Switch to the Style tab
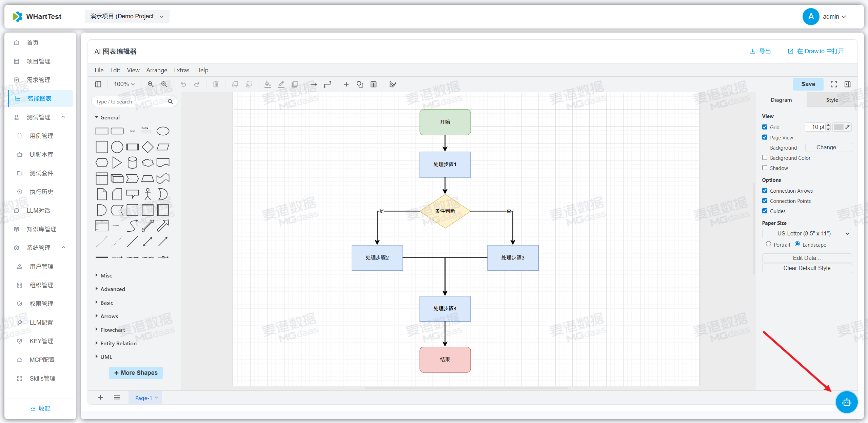The width and height of the screenshot is (868, 423). [x=832, y=100]
